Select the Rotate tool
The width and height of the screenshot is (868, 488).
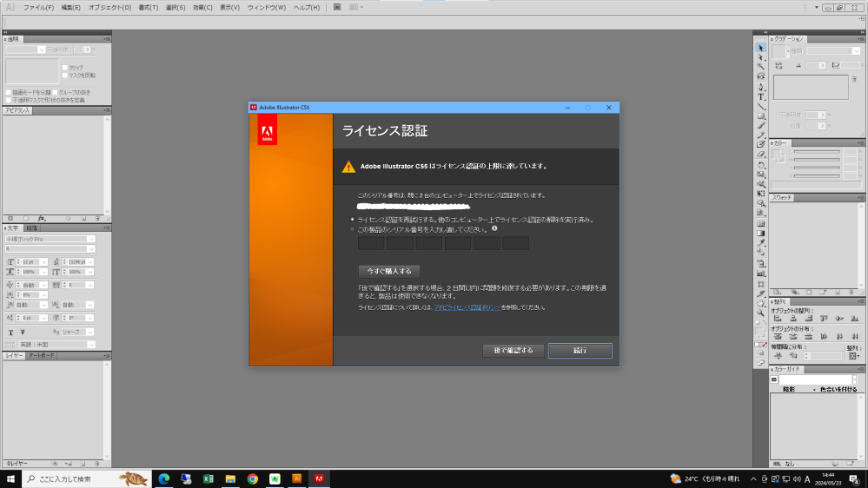point(760,165)
